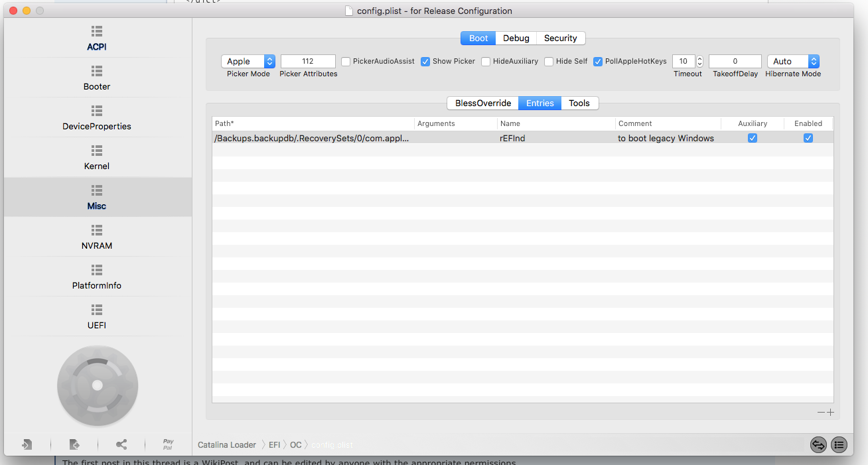Viewport: 868px width, 465px height.
Task: Click the Comment column header
Action: [x=668, y=123]
